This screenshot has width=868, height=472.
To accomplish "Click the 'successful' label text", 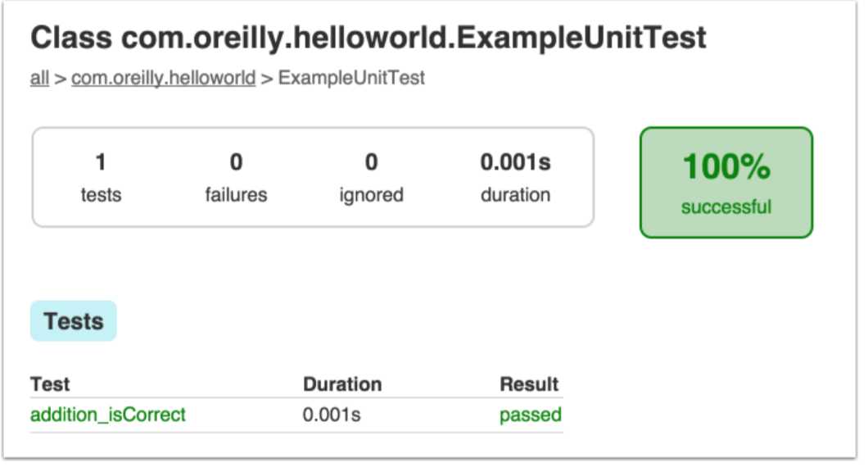I will [726, 207].
